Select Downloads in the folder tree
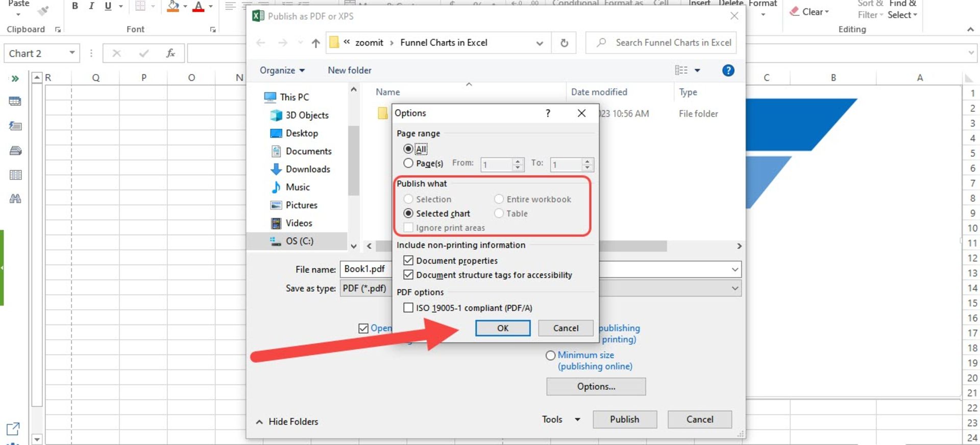The width and height of the screenshot is (980, 445). pyautogui.click(x=307, y=169)
